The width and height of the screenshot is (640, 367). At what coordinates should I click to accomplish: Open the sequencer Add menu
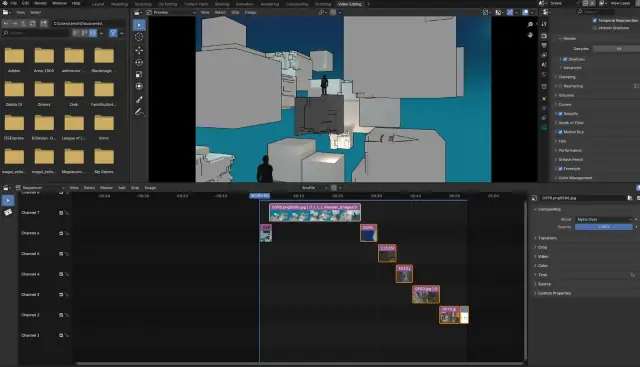(x=122, y=188)
